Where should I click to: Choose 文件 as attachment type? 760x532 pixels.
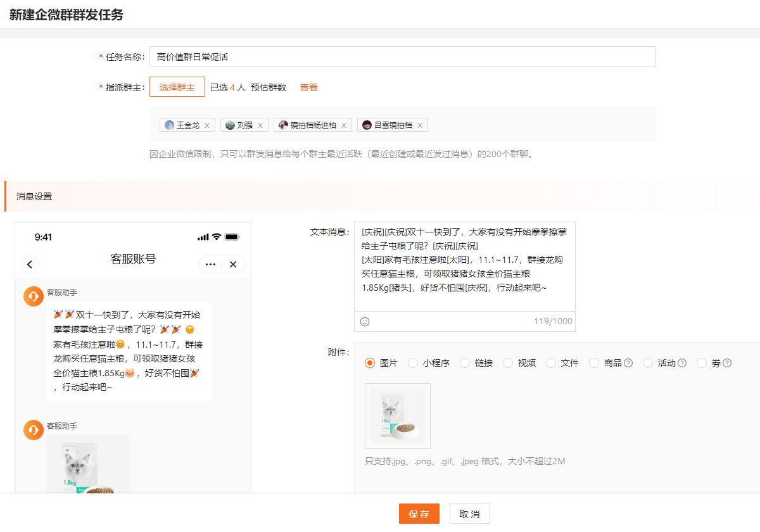click(551, 363)
